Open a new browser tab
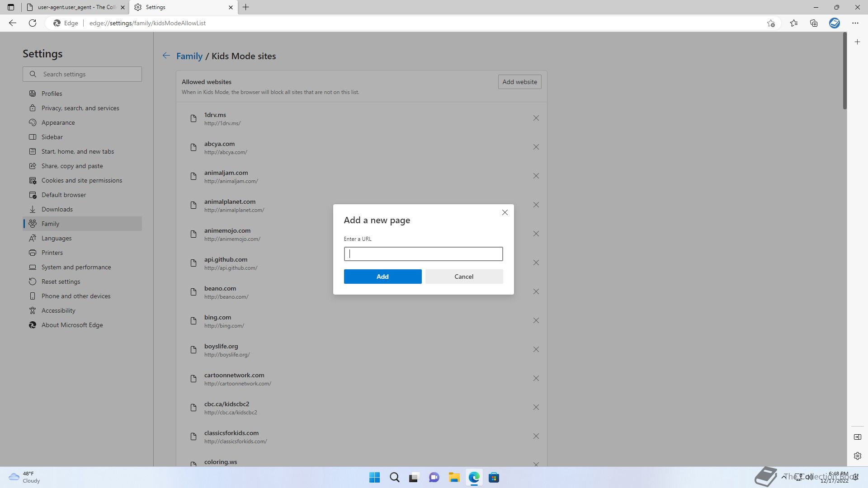868x488 pixels. point(246,7)
